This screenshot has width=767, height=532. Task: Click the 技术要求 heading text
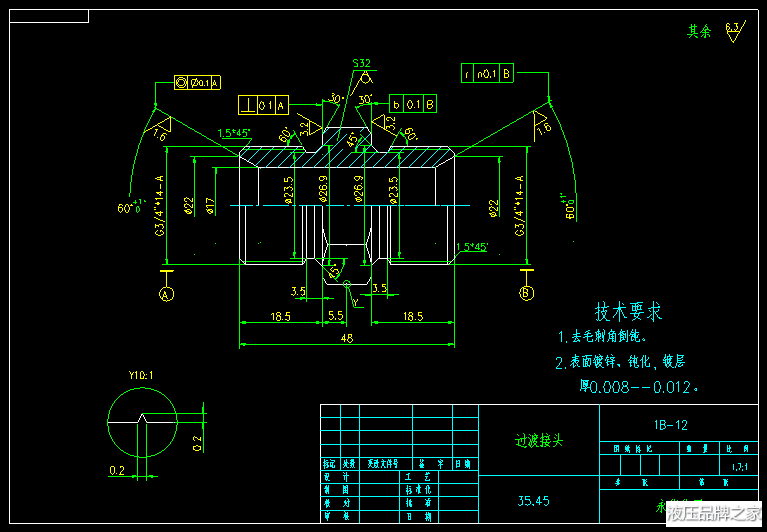(x=628, y=311)
